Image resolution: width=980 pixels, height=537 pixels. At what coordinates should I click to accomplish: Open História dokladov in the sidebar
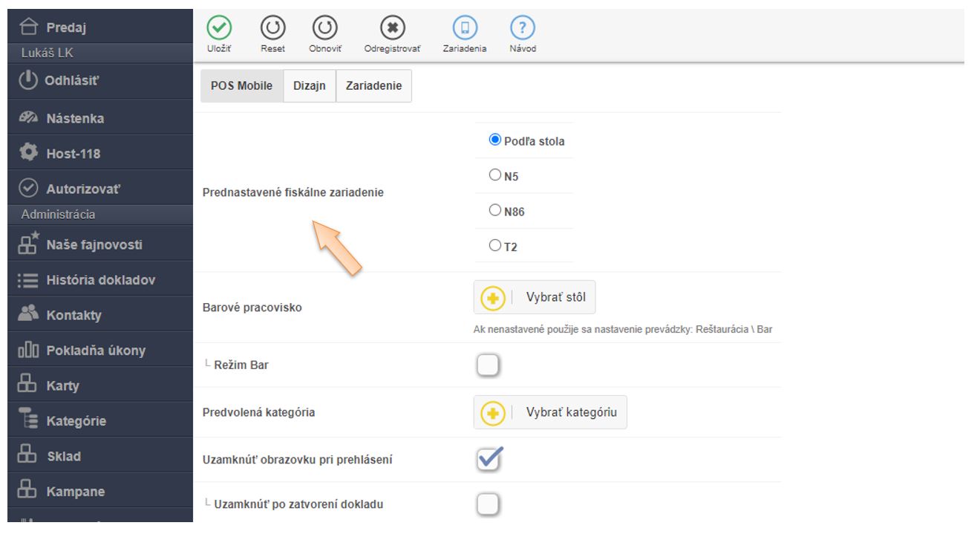pyautogui.click(x=100, y=280)
